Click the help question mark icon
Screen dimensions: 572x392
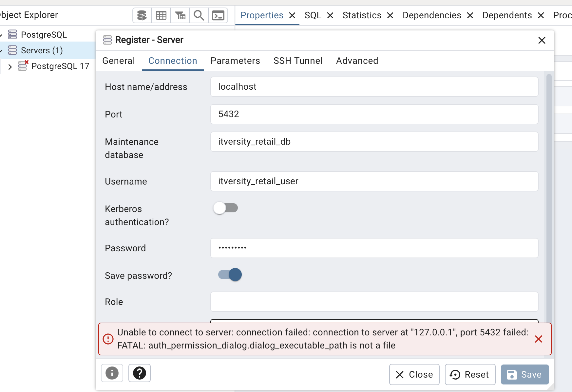click(x=140, y=373)
